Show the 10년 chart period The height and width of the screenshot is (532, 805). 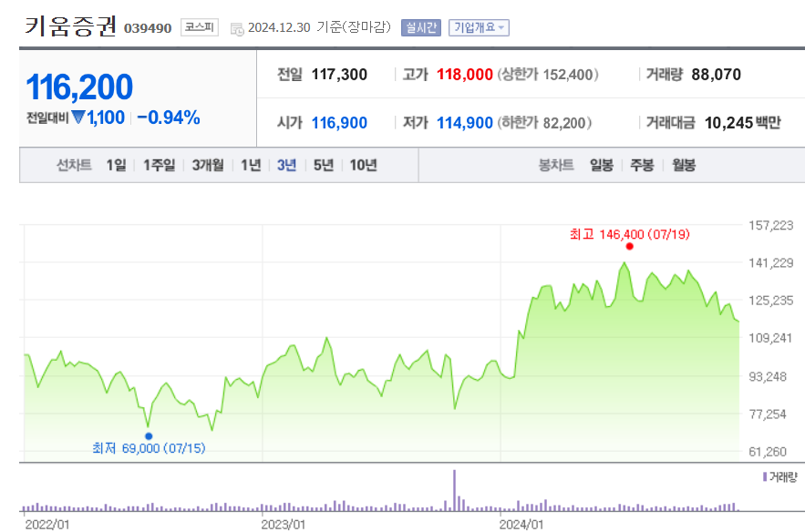point(364,165)
